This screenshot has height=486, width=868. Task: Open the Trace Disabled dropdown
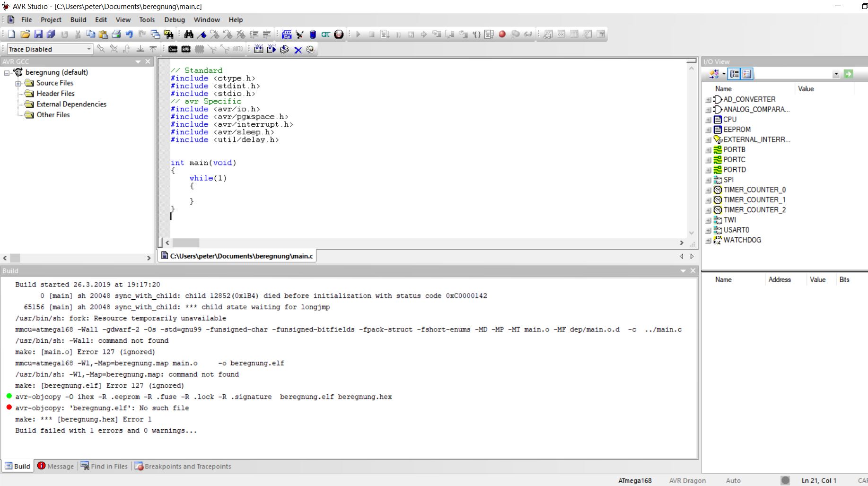pyautogui.click(x=88, y=49)
